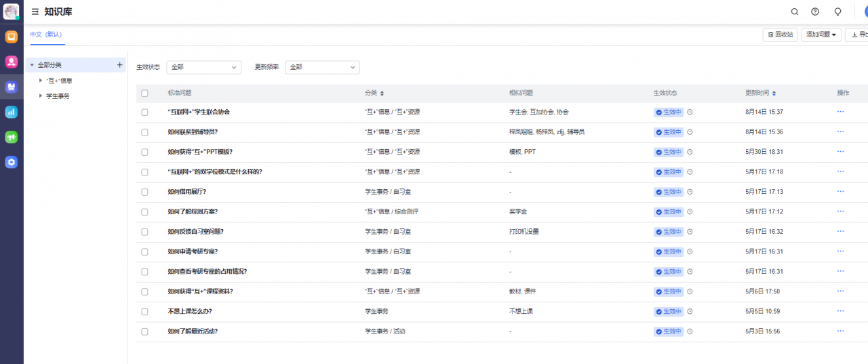Open the 生效状态 filter dropdown

tap(203, 67)
